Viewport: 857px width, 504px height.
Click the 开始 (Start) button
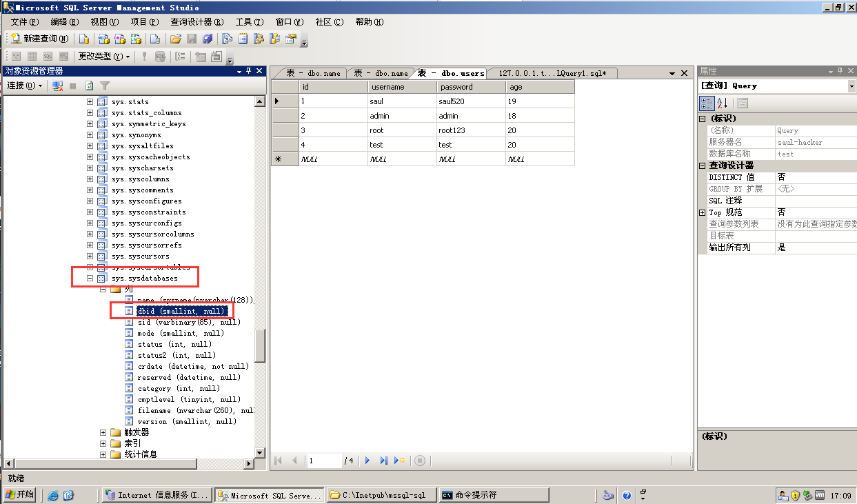[x=20, y=494]
